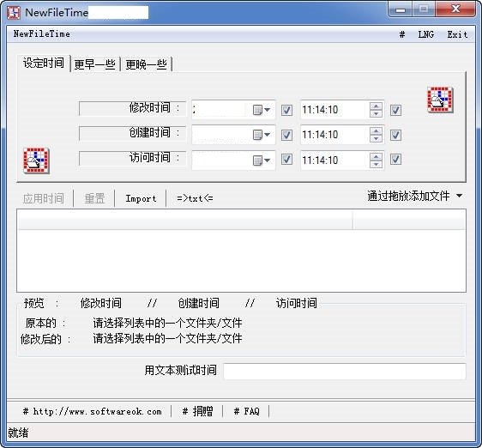This screenshot has height=448, width=482.
Task: Click the # FAQ link
Action: (246, 411)
